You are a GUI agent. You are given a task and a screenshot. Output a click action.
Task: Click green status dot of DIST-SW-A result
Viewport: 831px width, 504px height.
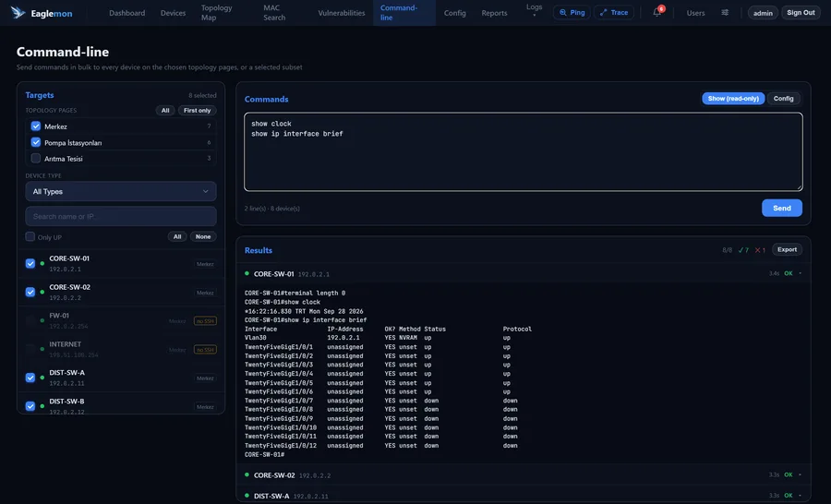point(247,496)
